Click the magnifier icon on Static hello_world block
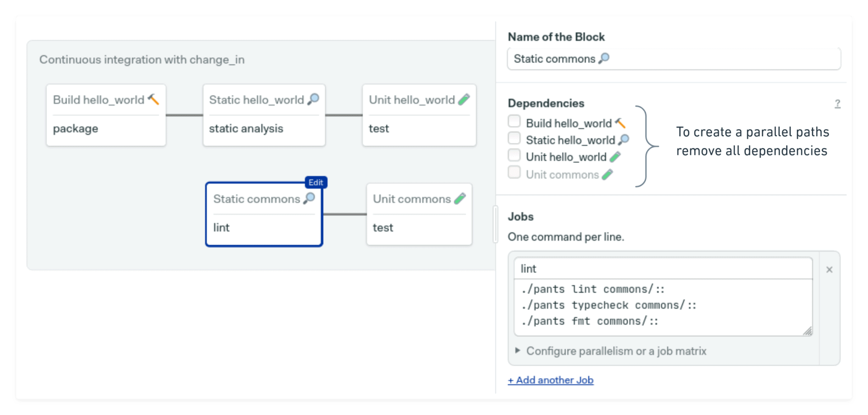Screen dimensions: 868x415 point(313,99)
